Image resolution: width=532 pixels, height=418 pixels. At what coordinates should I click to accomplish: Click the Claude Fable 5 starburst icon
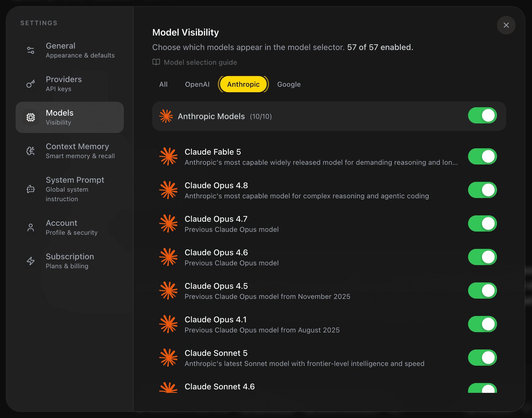tap(168, 156)
